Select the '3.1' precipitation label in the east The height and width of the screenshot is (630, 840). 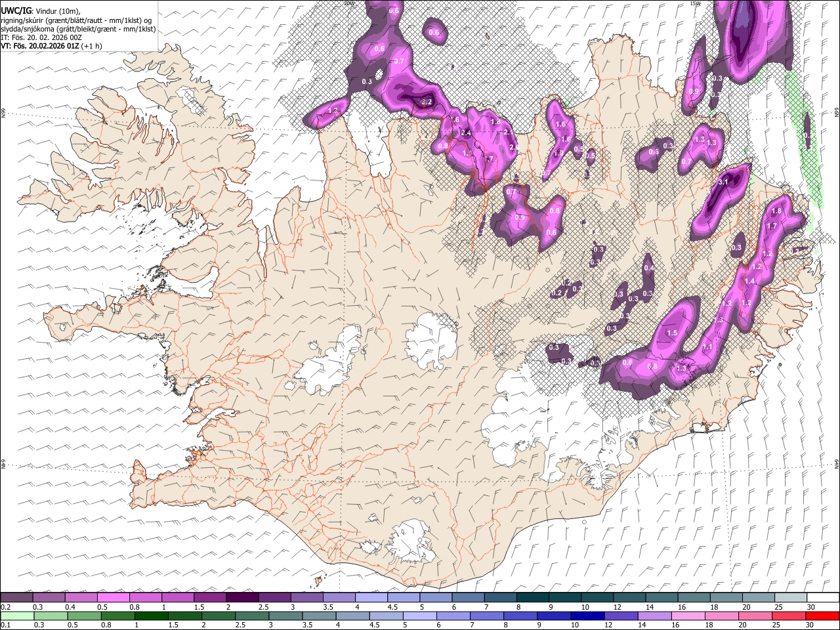click(x=724, y=182)
